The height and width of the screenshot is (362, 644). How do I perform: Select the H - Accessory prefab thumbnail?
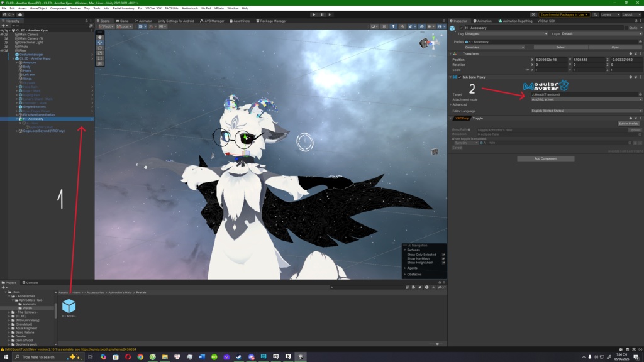pos(69,308)
